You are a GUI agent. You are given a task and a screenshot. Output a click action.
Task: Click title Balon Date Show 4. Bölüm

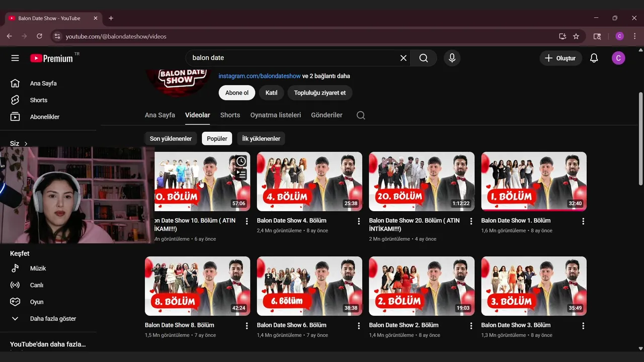pyautogui.click(x=292, y=221)
